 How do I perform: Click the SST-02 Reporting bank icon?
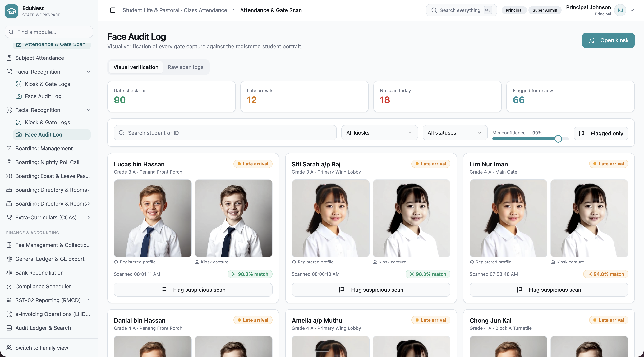(x=9, y=300)
